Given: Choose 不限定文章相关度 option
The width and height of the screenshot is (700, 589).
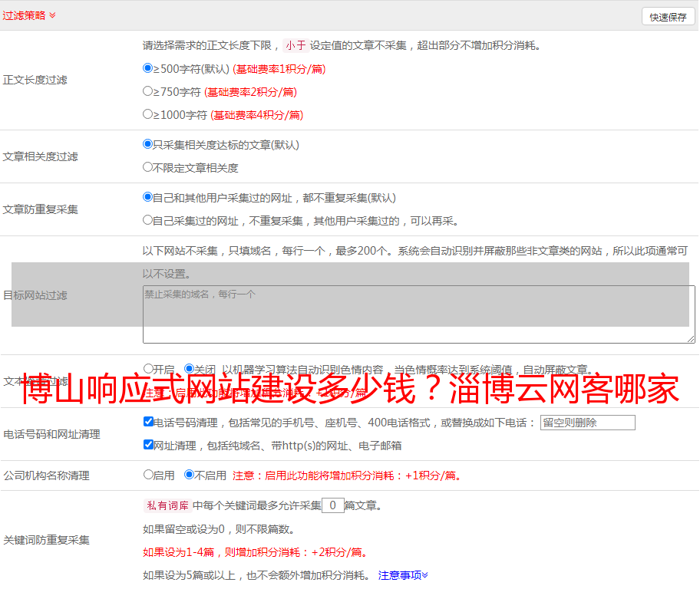Looking at the screenshot, I should (148, 167).
